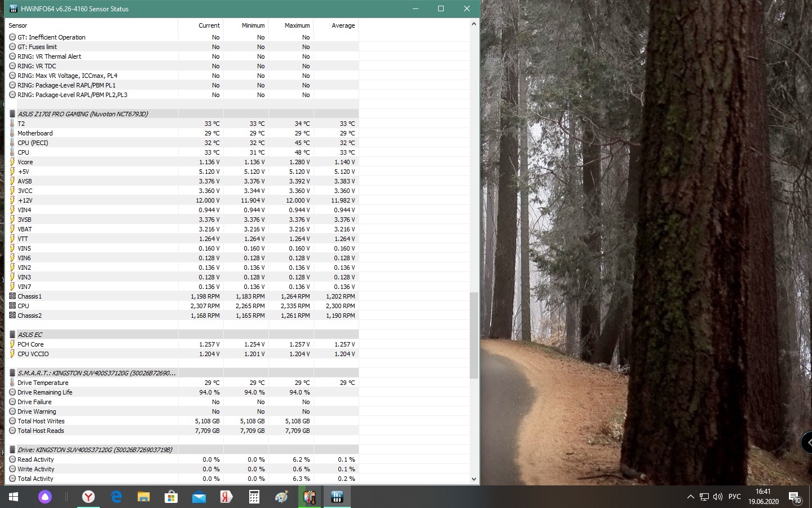
Task: Click the scrollbar down arrow in sensor list
Action: 474,479
